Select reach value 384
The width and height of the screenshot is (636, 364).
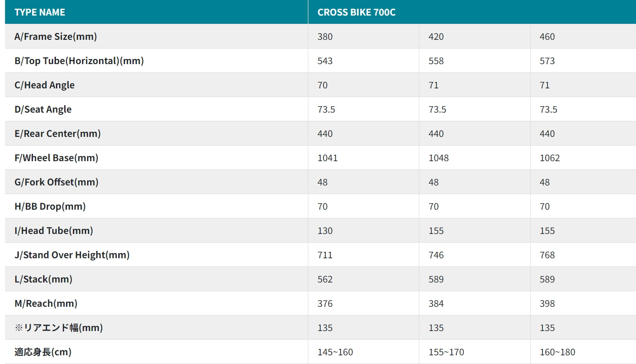pos(436,304)
